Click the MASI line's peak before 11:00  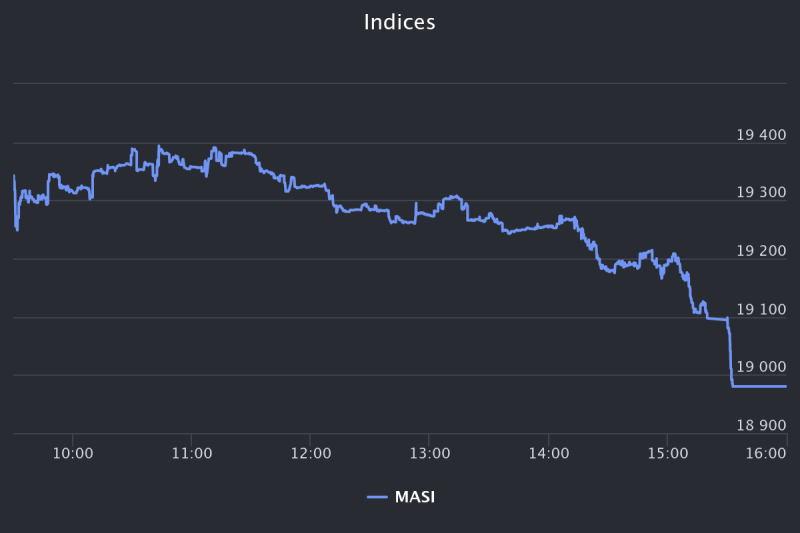click(158, 146)
